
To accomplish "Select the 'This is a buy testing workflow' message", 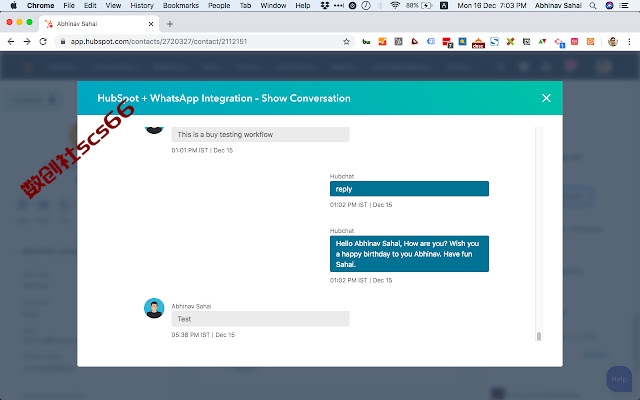I will (260, 134).
